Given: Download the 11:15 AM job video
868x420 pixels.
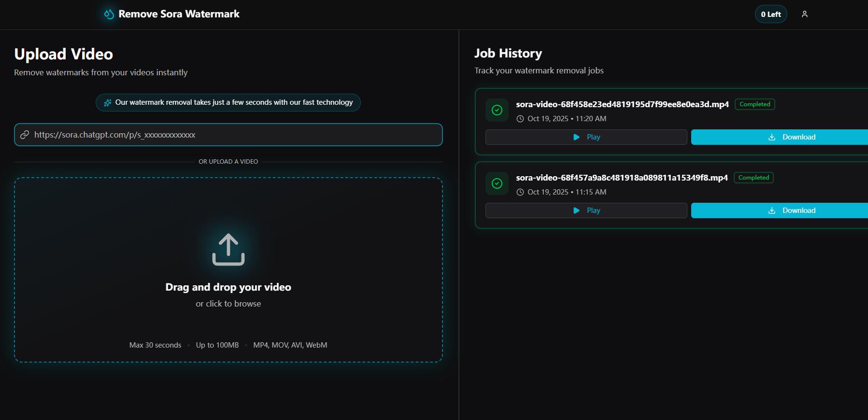Looking at the screenshot, I should pyautogui.click(x=780, y=210).
